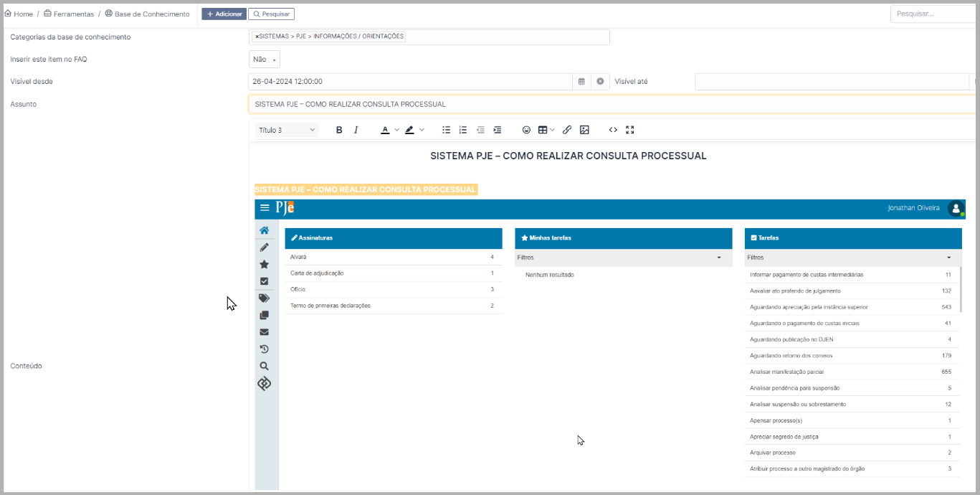The height and width of the screenshot is (495, 980).
Task: Open the Título 3 style dropdown
Action: (x=287, y=130)
